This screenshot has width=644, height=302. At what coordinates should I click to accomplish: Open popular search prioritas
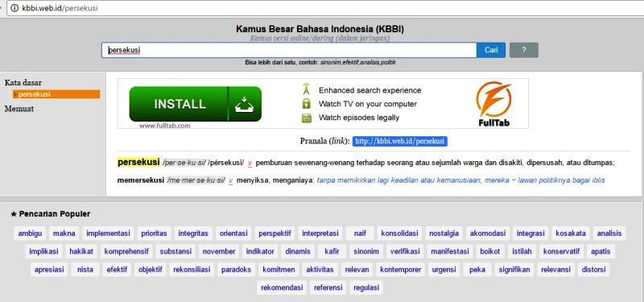click(x=154, y=234)
